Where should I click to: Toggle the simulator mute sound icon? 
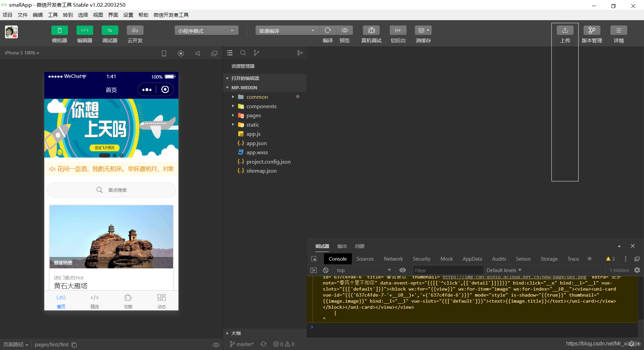point(198,53)
